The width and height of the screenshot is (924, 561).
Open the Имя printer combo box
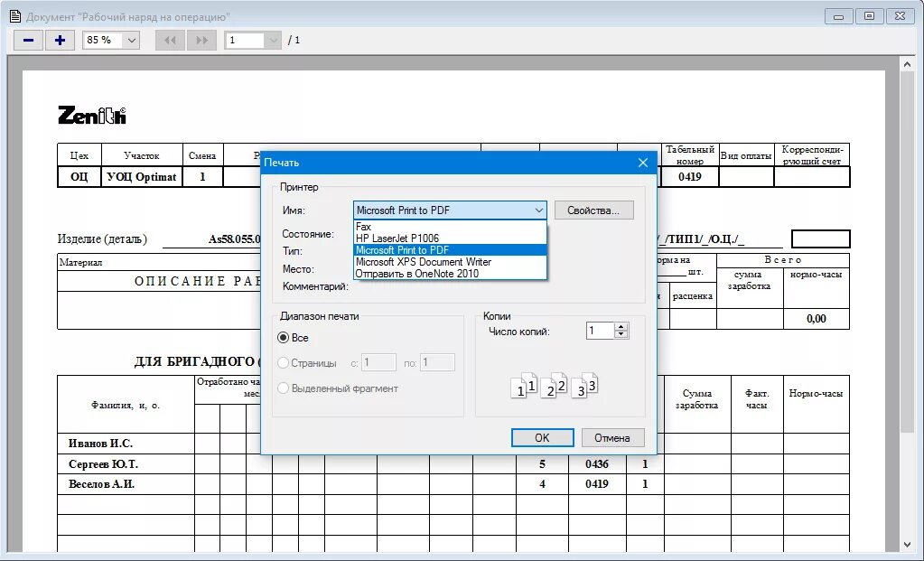click(x=450, y=210)
